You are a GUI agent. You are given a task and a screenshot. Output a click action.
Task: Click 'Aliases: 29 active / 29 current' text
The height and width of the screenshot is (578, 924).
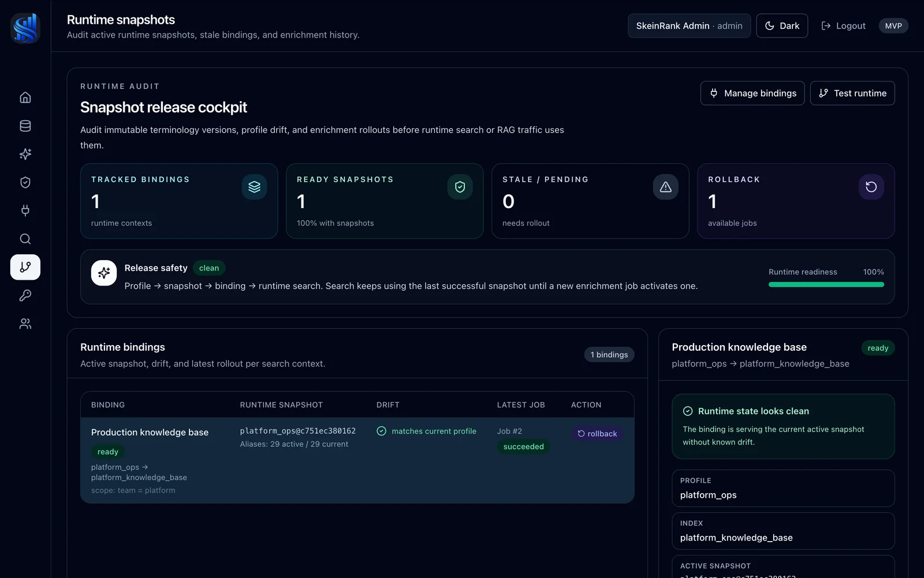[x=294, y=444]
